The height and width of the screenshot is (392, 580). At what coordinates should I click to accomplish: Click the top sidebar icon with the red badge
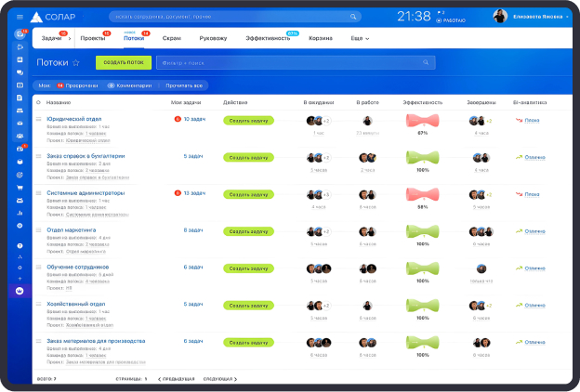tap(20, 34)
